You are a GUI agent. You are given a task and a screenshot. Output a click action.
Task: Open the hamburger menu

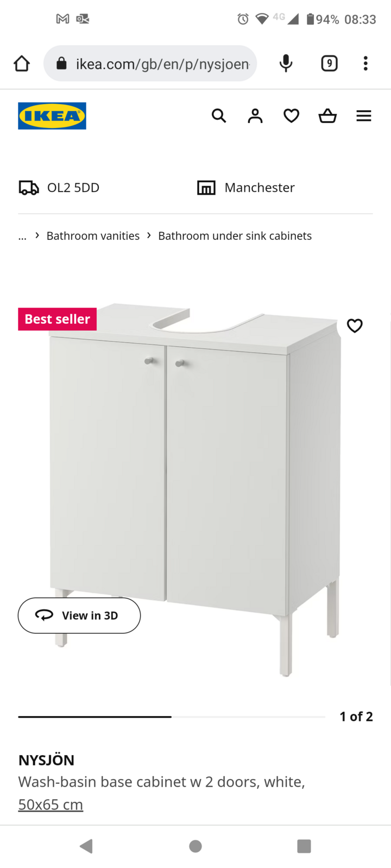(364, 116)
